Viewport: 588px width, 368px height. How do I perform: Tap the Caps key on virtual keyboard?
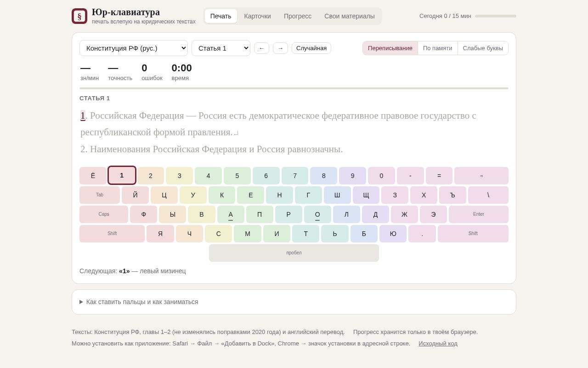click(x=104, y=214)
